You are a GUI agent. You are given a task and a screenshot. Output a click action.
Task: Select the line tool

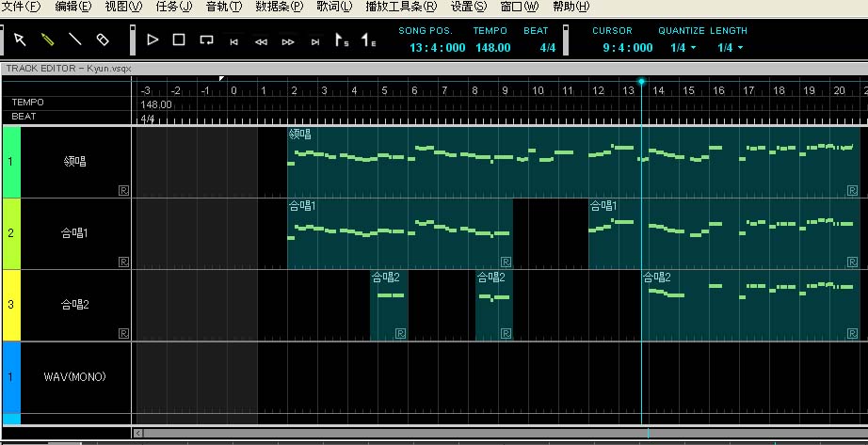pos(74,40)
